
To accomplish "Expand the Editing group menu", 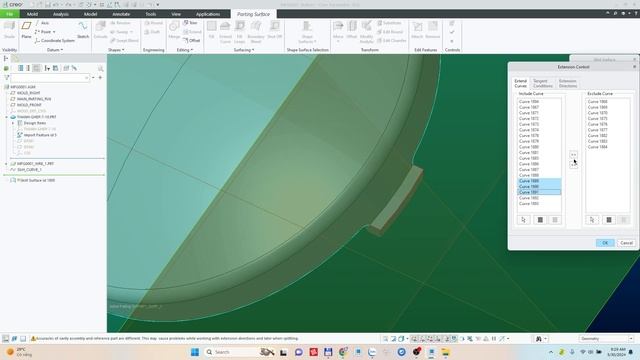I will coord(184,50).
